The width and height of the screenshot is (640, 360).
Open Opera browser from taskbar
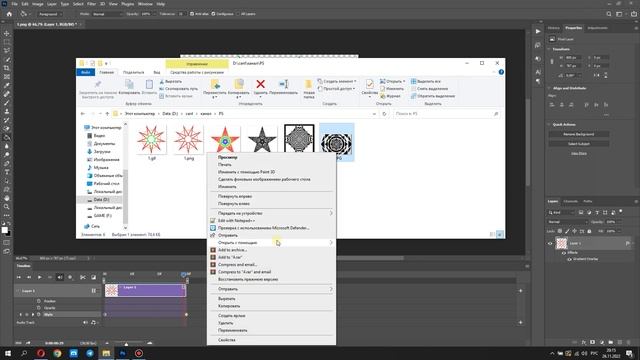pos(40,353)
